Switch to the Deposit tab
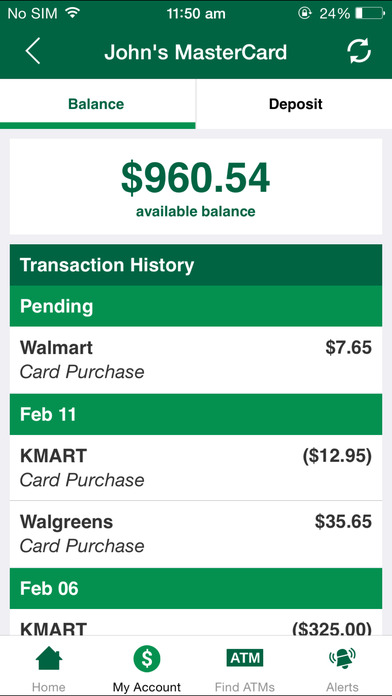 [295, 104]
